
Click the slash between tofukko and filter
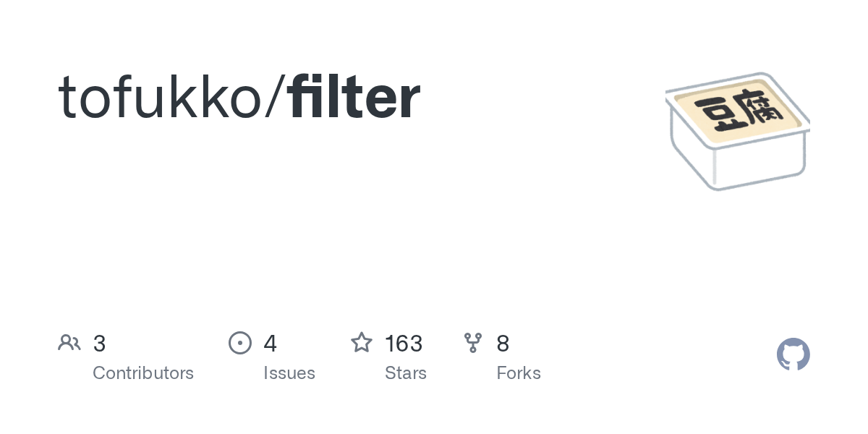tap(276, 98)
